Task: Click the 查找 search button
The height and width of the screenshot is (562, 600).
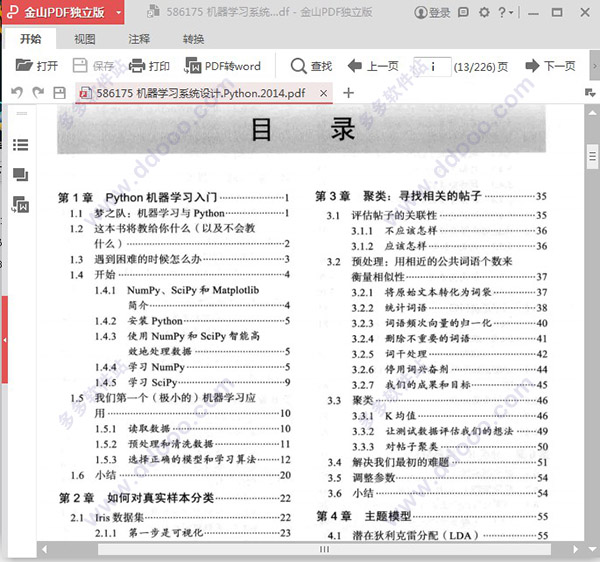Action: point(311,66)
